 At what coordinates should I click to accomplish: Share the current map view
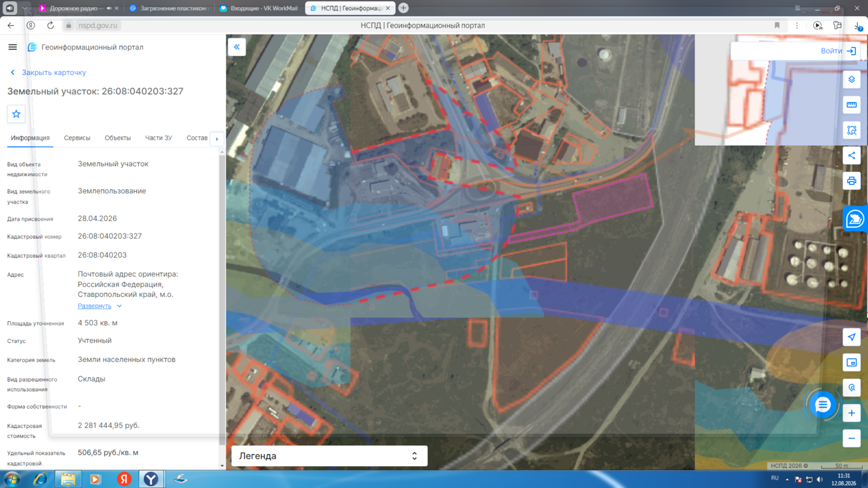point(852,156)
